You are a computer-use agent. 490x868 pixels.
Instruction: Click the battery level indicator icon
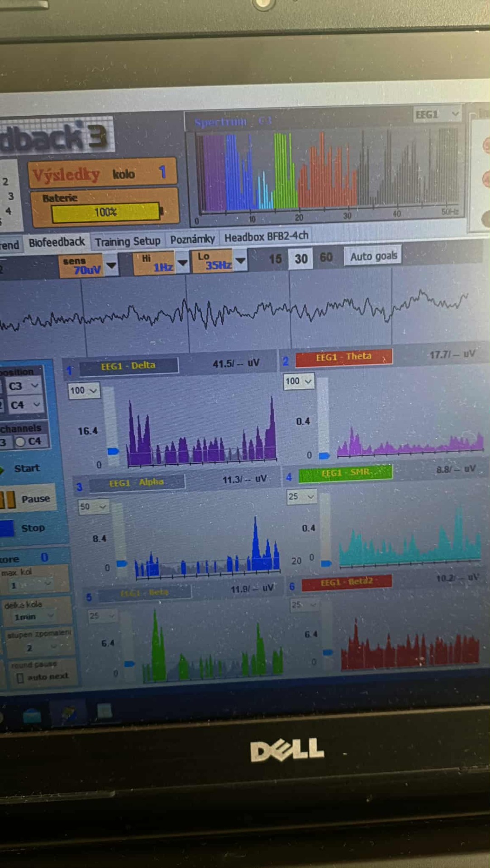coord(106,212)
